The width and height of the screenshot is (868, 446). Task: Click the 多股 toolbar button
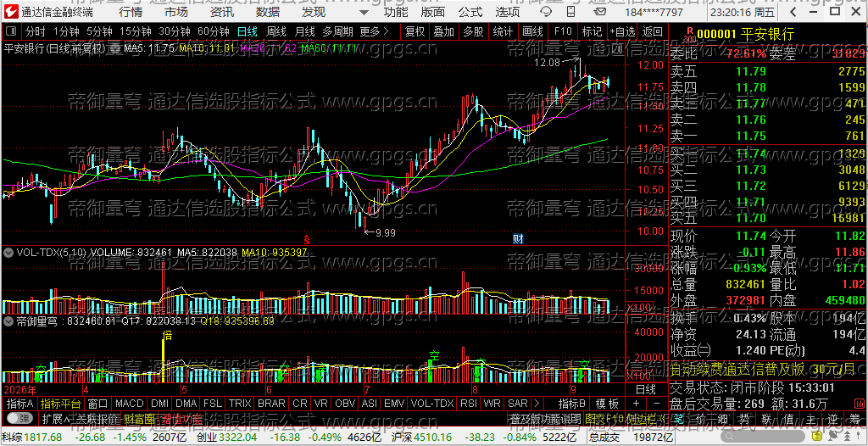(x=473, y=31)
